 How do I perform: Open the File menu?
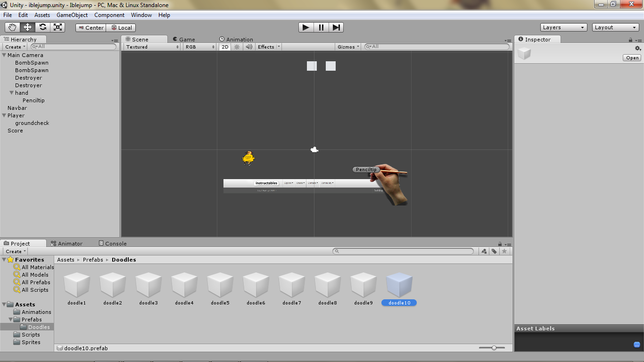(8, 15)
